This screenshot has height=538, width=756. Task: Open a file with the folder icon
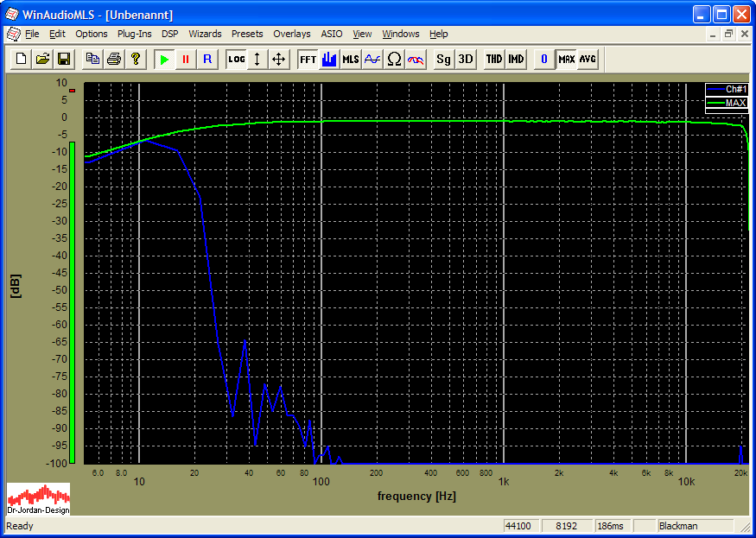(x=42, y=59)
